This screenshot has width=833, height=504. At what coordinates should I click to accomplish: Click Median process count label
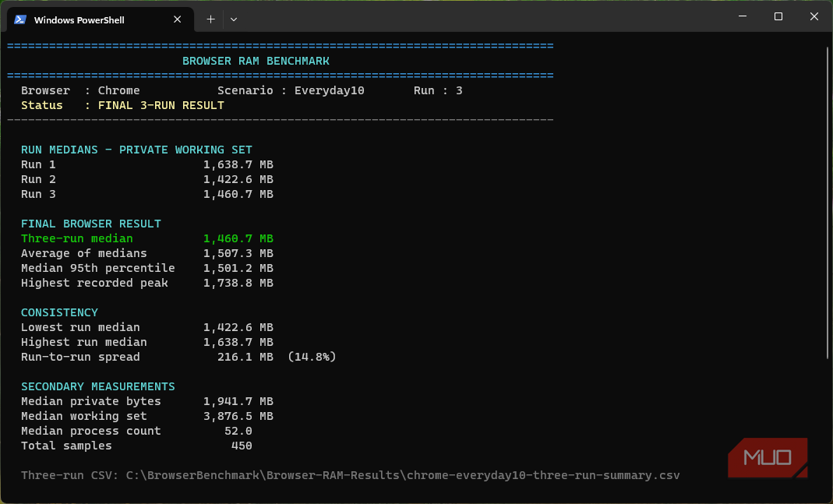pyautogui.click(x=91, y=431)
